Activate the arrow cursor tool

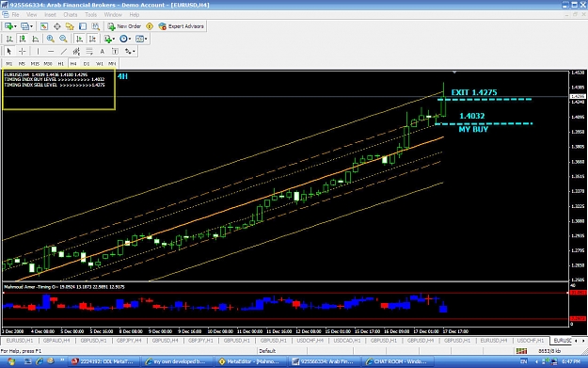pyautogui.click(x=9, y=52)
